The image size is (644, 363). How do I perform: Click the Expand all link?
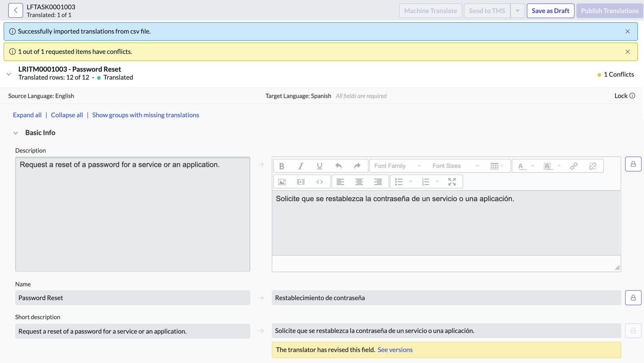(27, 115)
